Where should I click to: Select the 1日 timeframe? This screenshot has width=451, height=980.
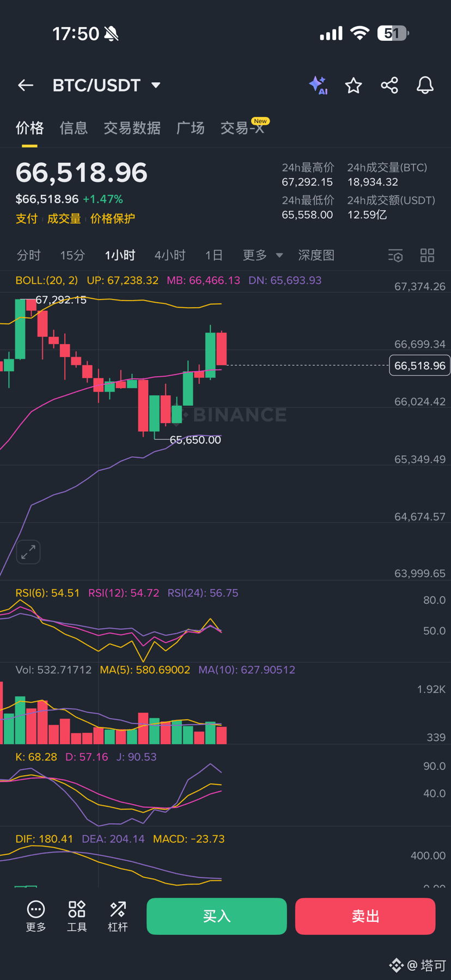click(x=214, y=255)
